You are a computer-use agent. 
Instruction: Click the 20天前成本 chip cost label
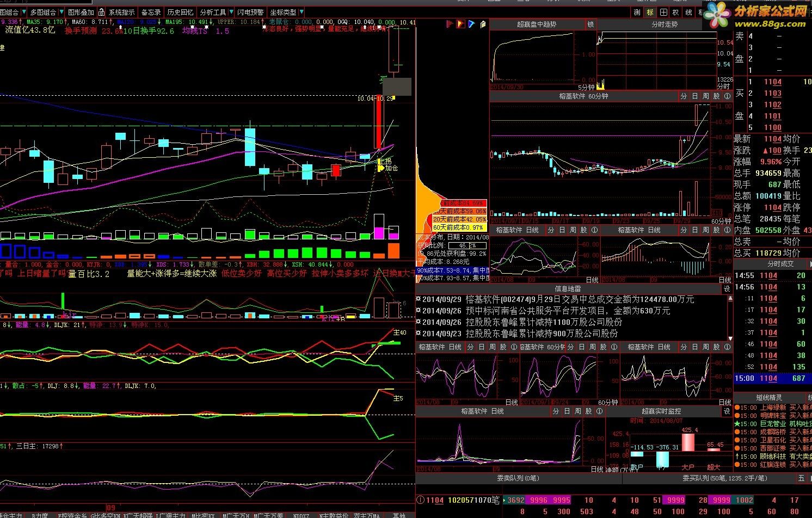point(460,219)
